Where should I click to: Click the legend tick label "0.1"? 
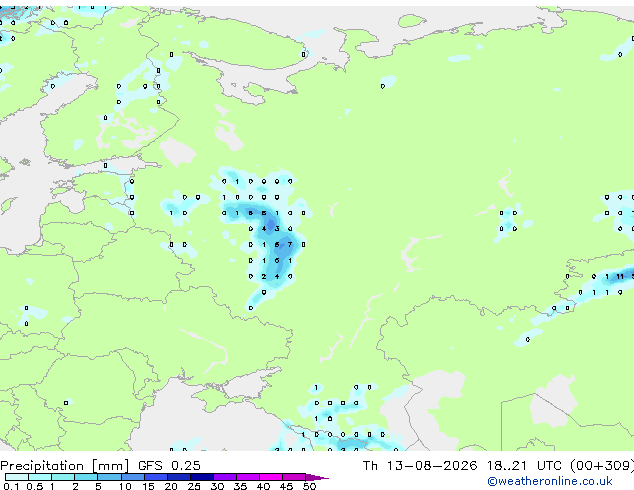click(x=12, y=486)
